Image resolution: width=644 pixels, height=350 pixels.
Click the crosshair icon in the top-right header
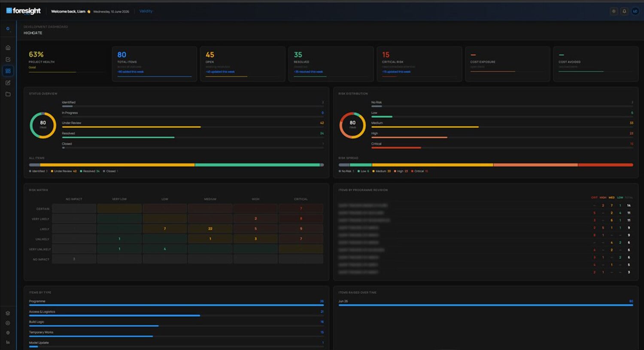tap(614, 11)
